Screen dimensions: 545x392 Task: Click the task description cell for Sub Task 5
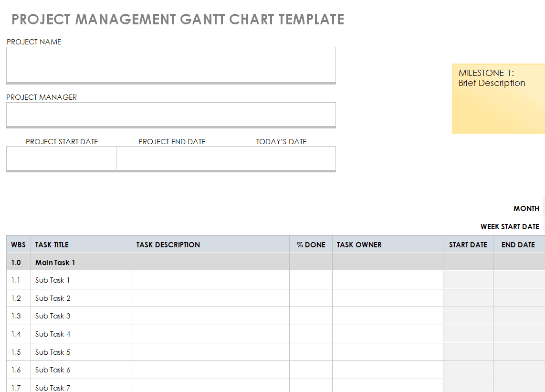tap(210, 352)
